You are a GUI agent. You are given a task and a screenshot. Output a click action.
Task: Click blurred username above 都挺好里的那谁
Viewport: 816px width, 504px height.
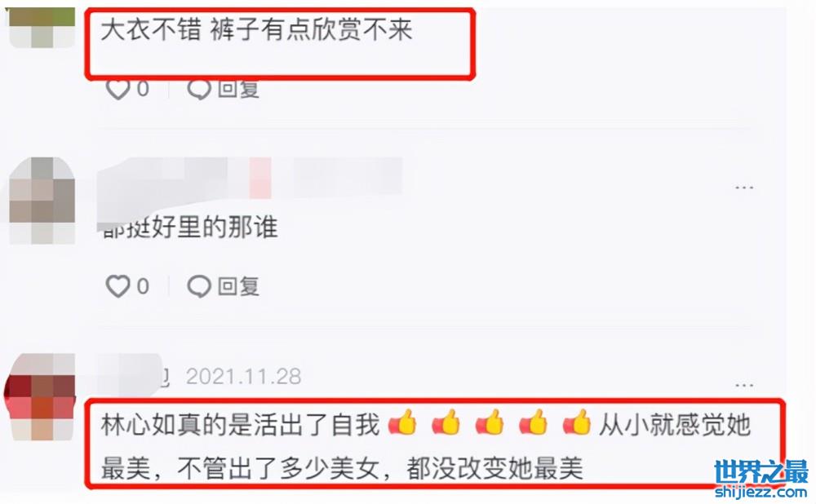click(250, 179)
